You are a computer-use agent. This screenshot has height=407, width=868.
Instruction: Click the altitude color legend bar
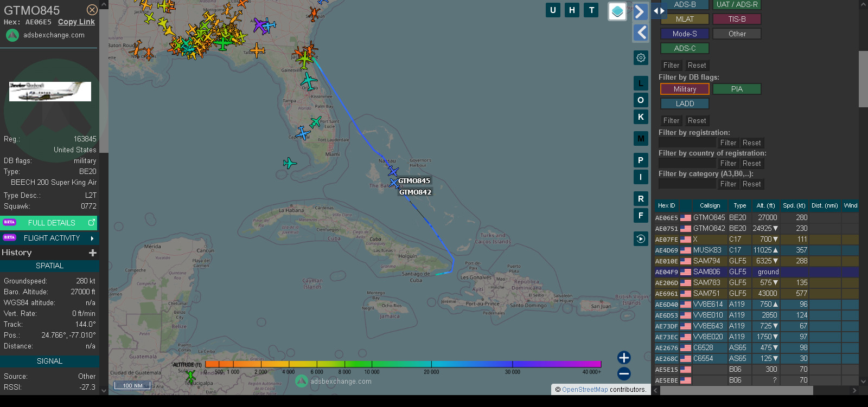[403, 364]
